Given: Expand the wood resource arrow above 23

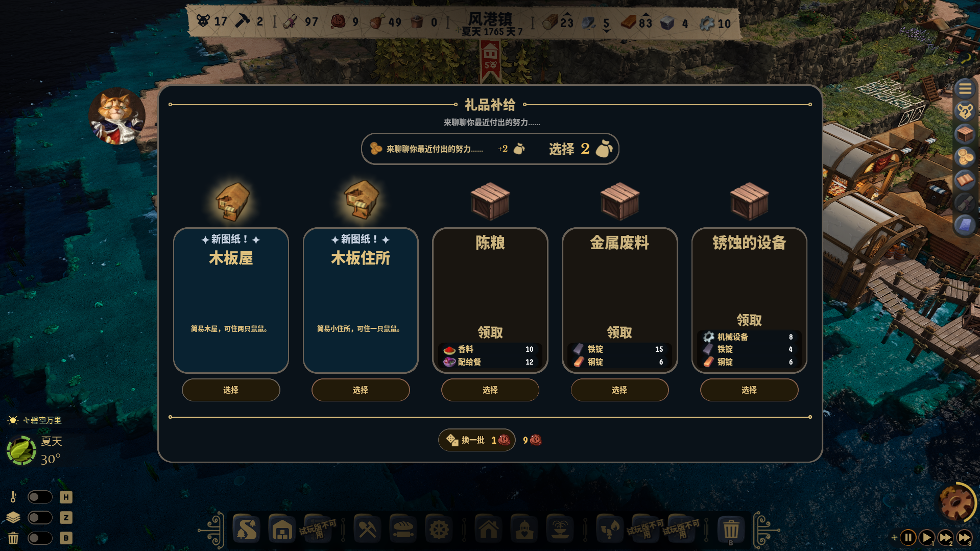Looking at the screenshot, I should (567, 14).
